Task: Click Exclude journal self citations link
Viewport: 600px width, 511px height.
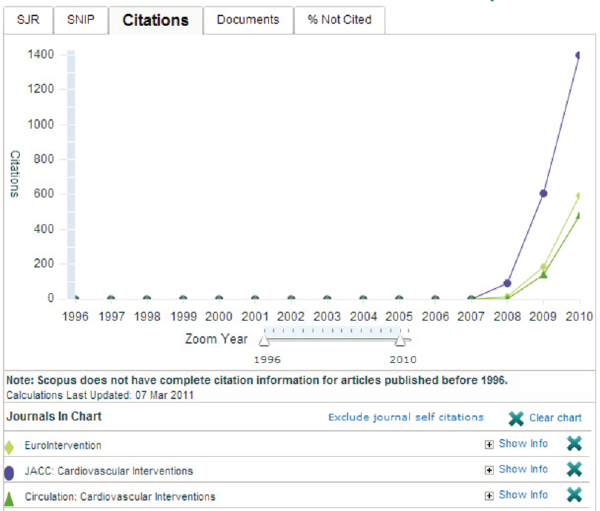Action: point(405,417)
